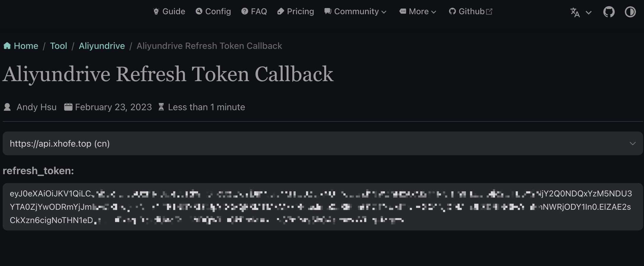Image resolution: width=644 pixels, height=266 pixels.
Task: Open the language translation selector
Action: pos(581,12)
